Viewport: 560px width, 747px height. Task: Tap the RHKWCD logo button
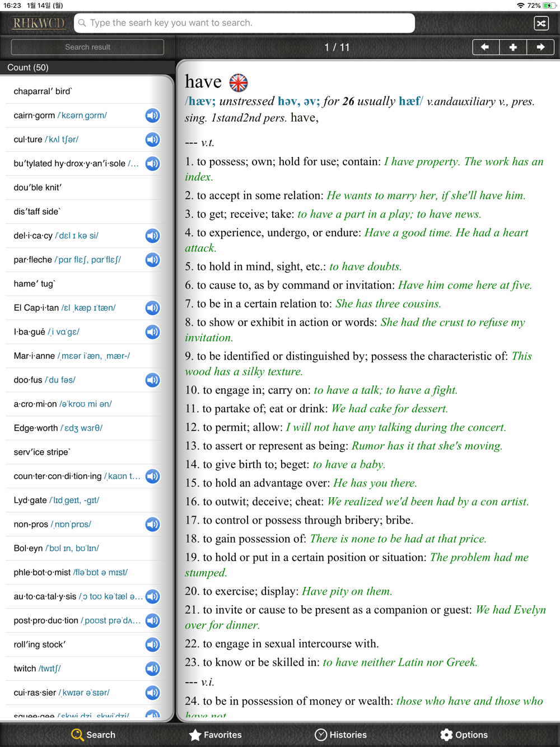click(39, 23)
